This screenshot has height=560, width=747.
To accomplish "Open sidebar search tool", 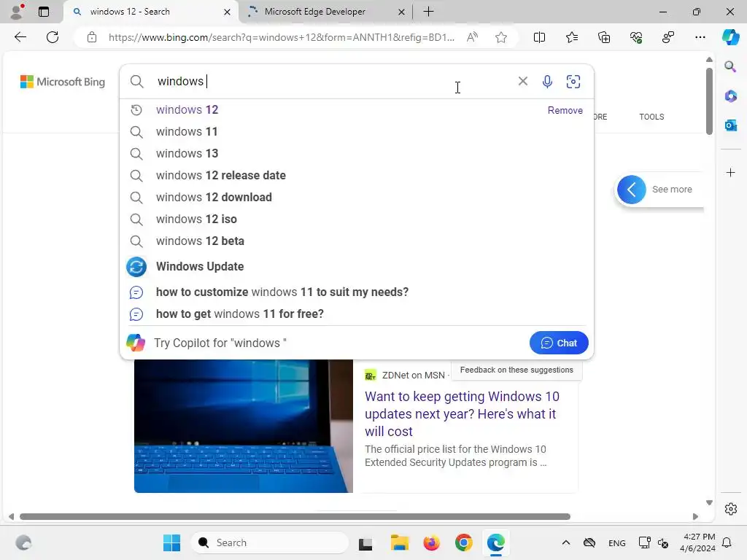I will coord(730,66).
